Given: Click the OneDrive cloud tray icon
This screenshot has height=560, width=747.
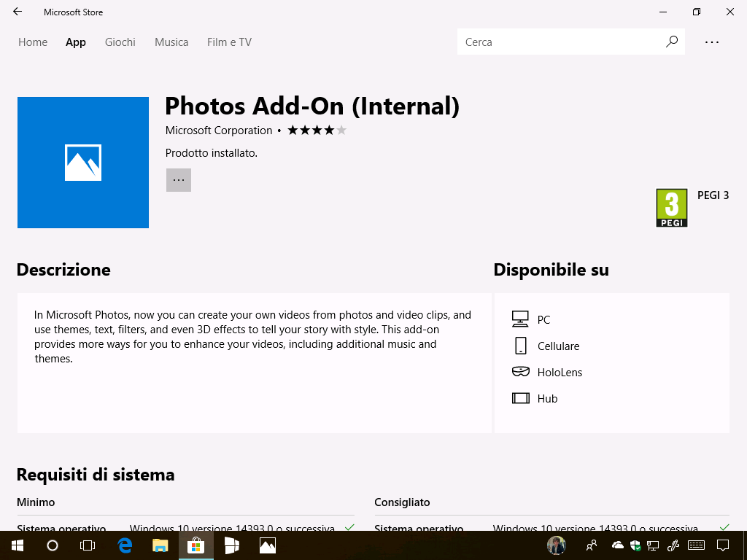Looking at the screenshot, I should pos(617,545).
